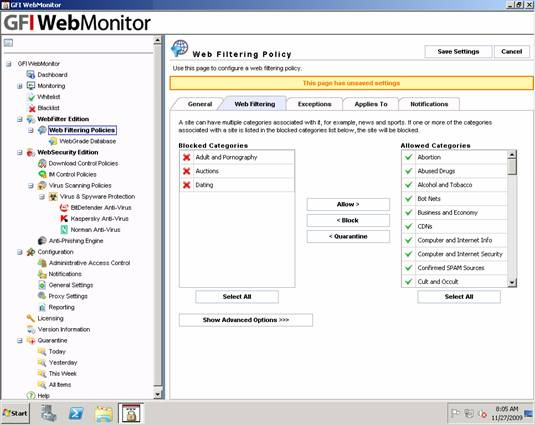Click the Help question mark icon
The image size is (535, 425).
pyautogui.click(x=31, y=396)
